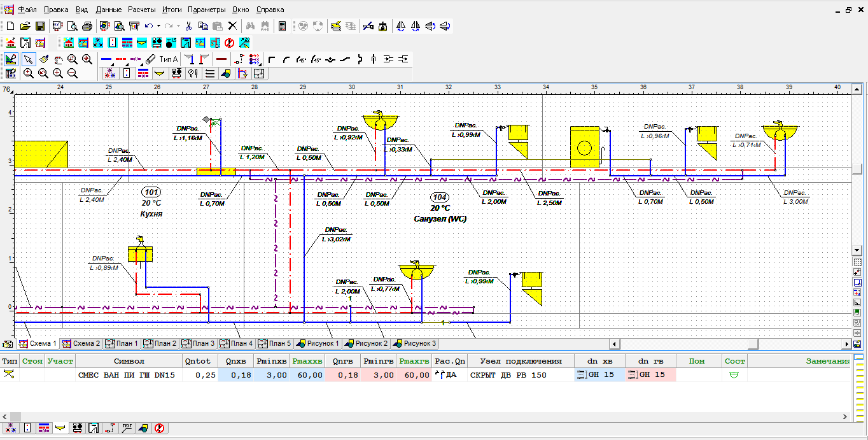The width and height of the screenshot is (868, 440).
Task: Switch to the Рисунок 1 tab
Action: click(x=317, y=344)
